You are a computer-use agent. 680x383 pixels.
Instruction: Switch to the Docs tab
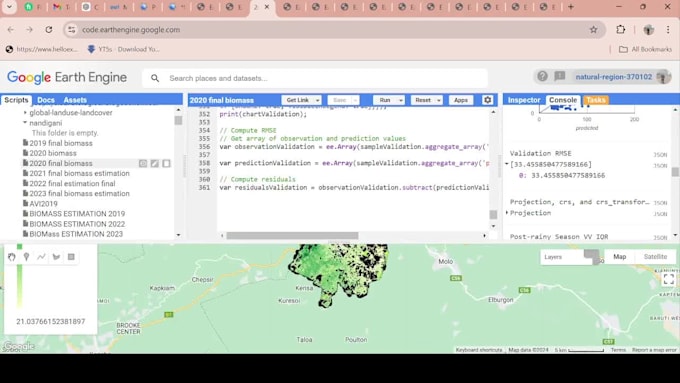pos(46,100)
